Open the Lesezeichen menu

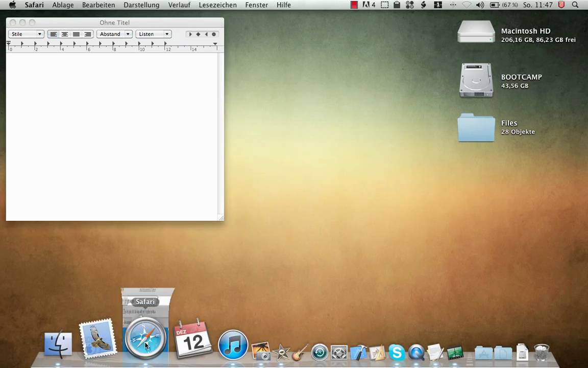(x=218, y=5)
